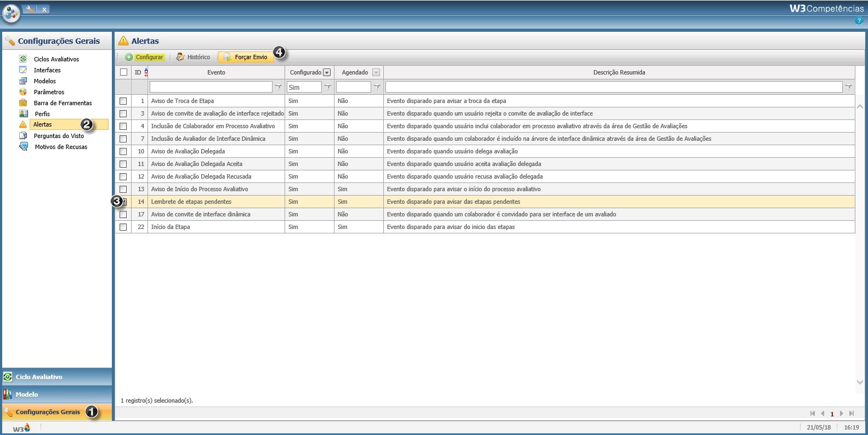
Task: Click the Configurar button
Action: pyautogui.click(x=144, y=57)
